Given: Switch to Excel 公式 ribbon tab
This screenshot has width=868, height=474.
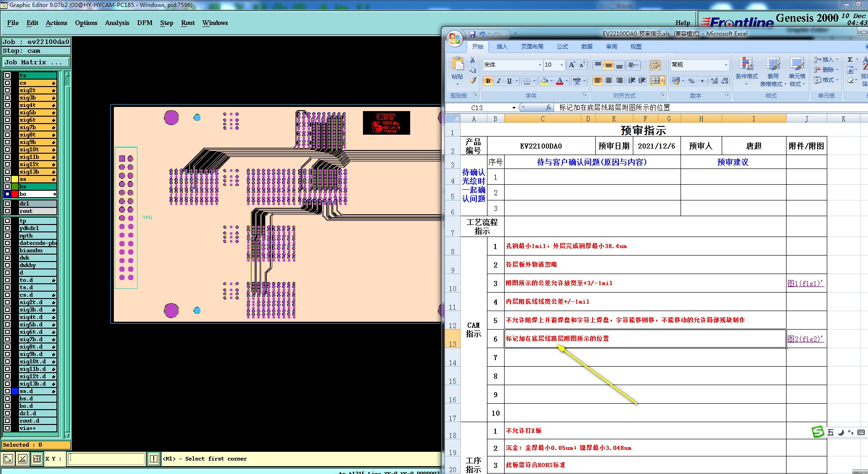Looking at the screenshot, I should [562, 47].
